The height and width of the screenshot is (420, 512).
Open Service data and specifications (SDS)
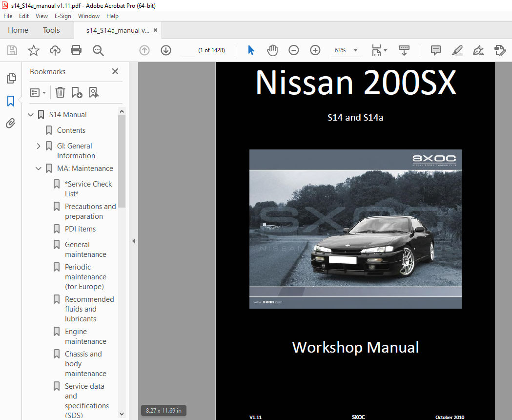point(87,401)
